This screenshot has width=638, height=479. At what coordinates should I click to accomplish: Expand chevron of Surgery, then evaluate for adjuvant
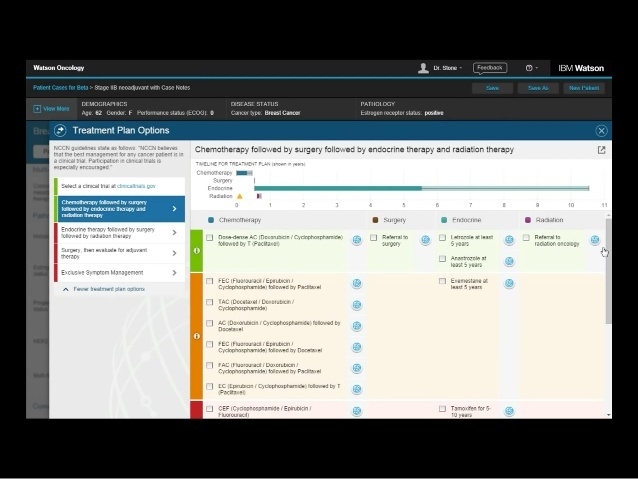pyautogui.click(x=175, y=253)
